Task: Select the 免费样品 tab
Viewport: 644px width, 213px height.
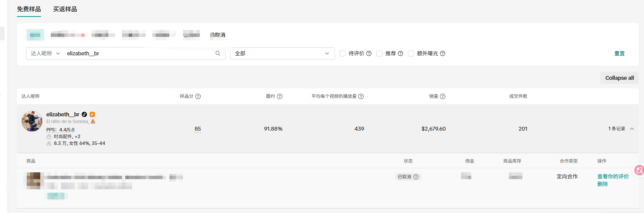Action: pyautogui.click(x=29, y=9)
